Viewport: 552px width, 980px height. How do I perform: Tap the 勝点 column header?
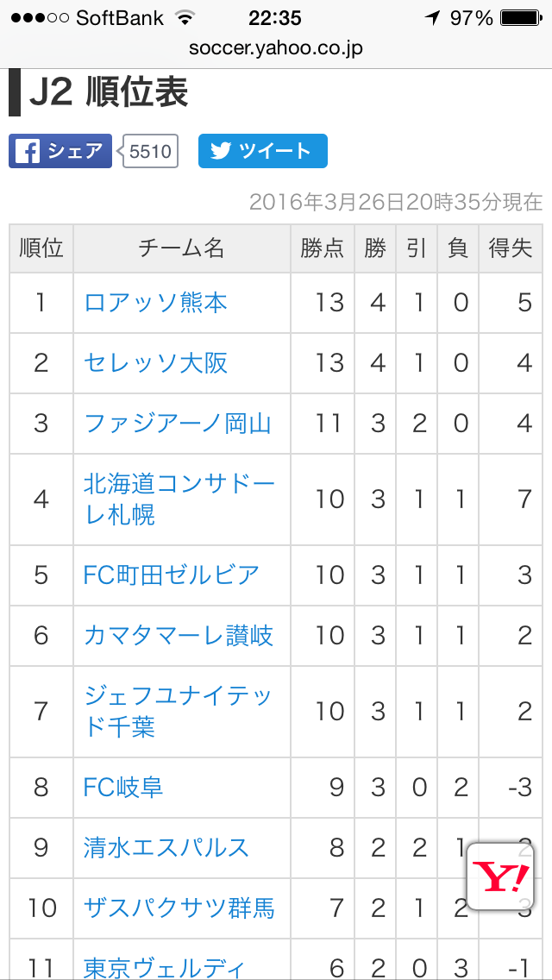click(x=322, y=248)
